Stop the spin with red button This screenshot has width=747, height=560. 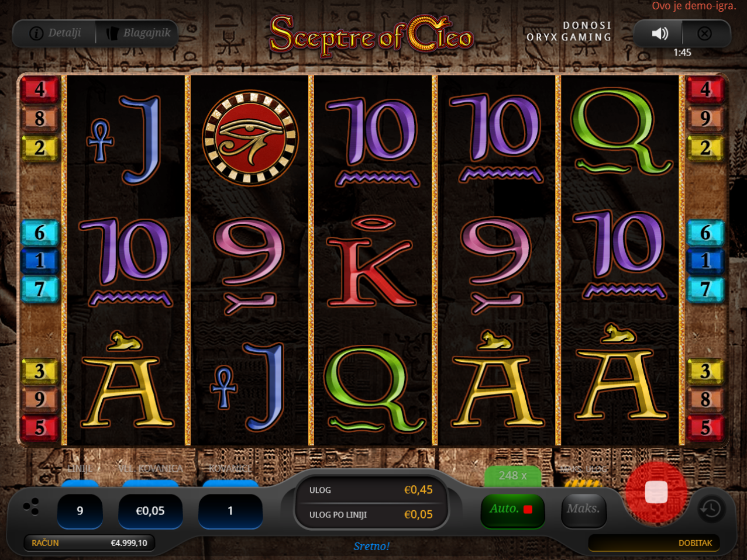coord(656,492)
